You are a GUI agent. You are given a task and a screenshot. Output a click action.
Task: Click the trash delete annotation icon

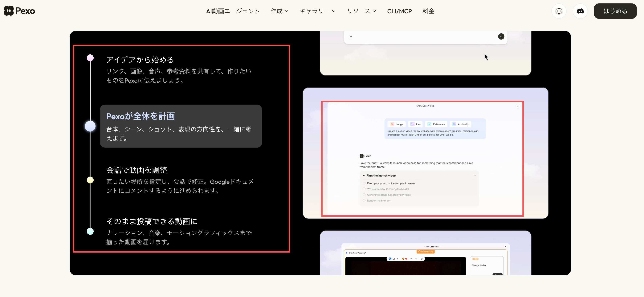(x=422, y=259)
